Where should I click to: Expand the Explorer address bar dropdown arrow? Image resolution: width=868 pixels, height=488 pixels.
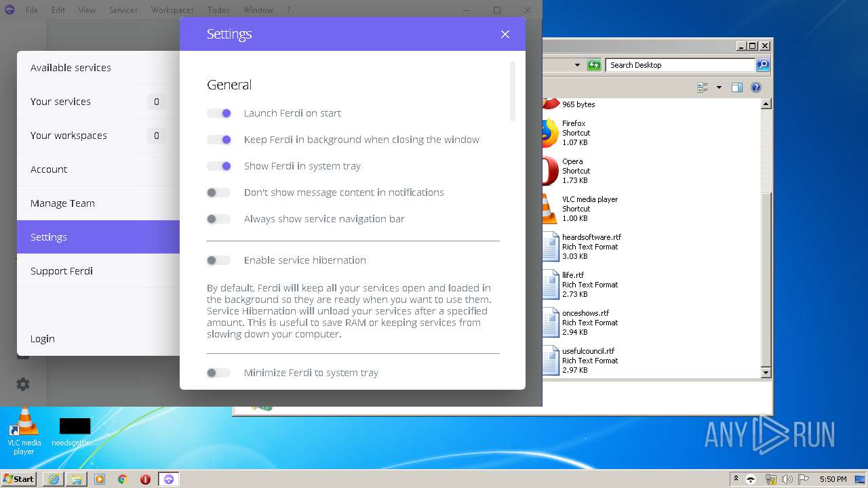(x=577, y=65)
